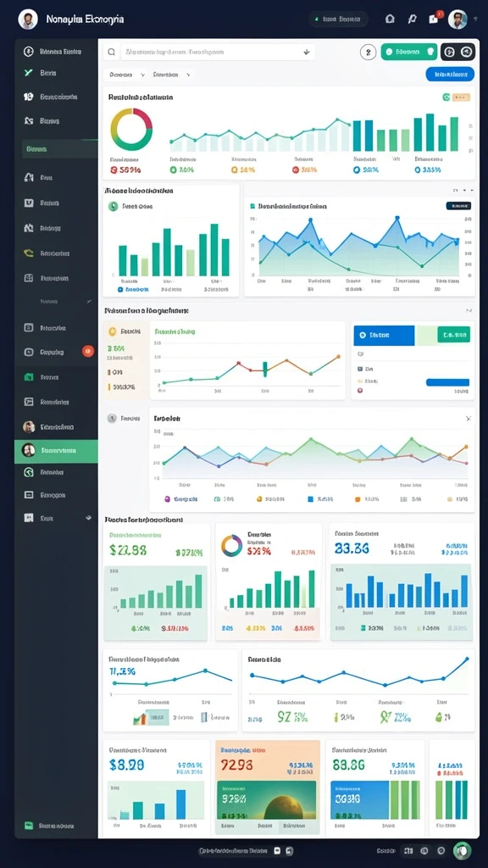Click the blue progress bar in the right card
The image size is (488, 868).
[x=447, y=382]
